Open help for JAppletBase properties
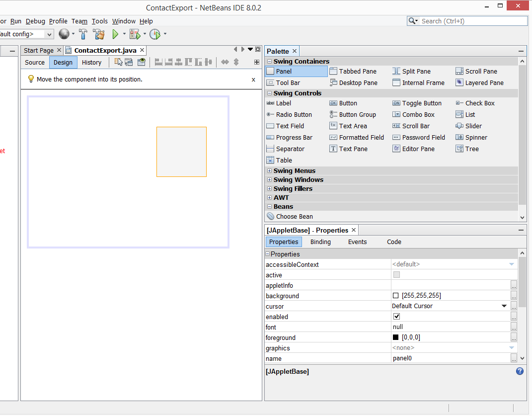The image size is (532, 416). click(x=520, y=371)
